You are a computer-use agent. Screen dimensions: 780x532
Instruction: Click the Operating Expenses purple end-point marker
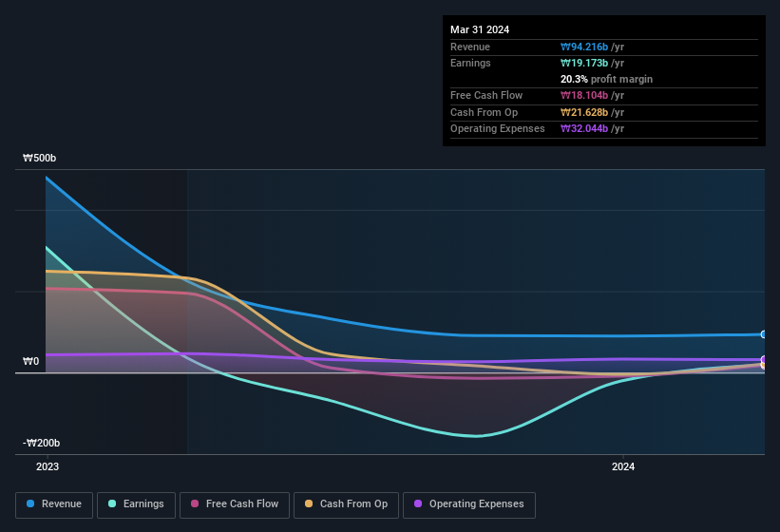tap(764, 359)
